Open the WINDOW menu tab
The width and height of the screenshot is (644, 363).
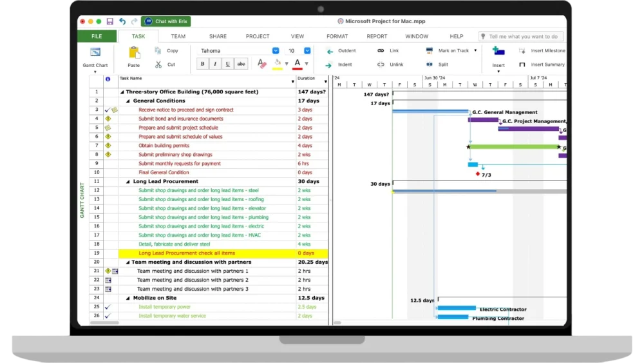point(417,36)
